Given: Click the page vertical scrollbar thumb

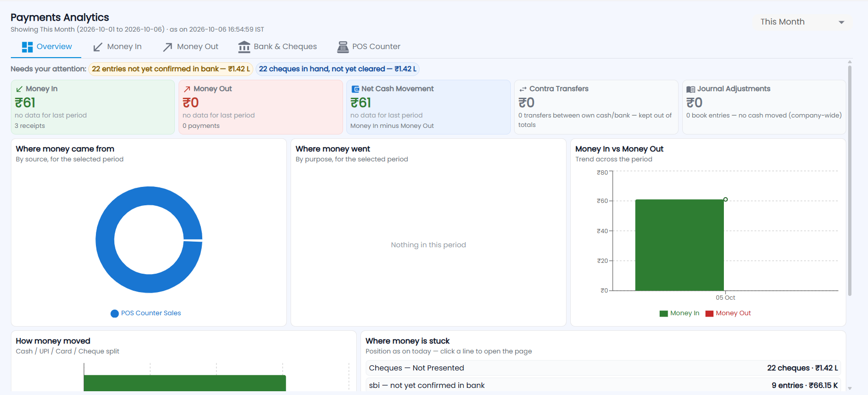Looking at the screenshot, I should [850, 181].
